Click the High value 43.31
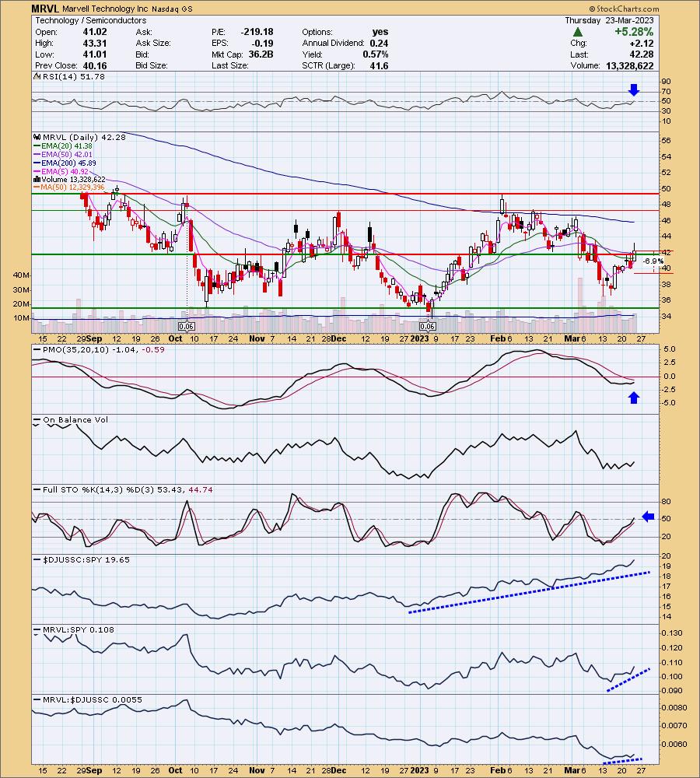Image resolution: width=700 pixels, height=778 pixels. pos(95,43)
